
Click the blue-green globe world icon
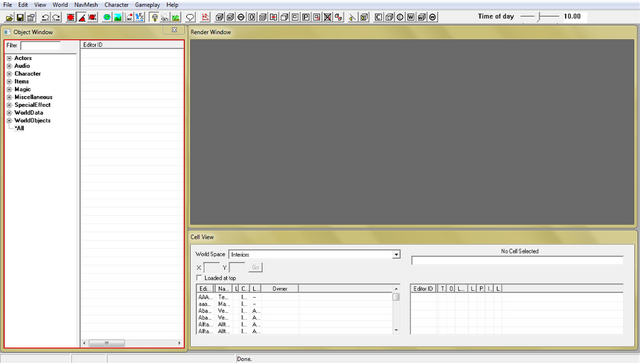pyautogui.click(x=107, y=17)
